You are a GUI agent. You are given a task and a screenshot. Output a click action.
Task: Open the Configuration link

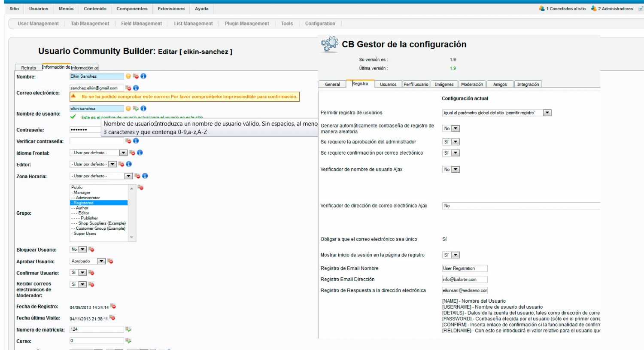pos(320,24)
